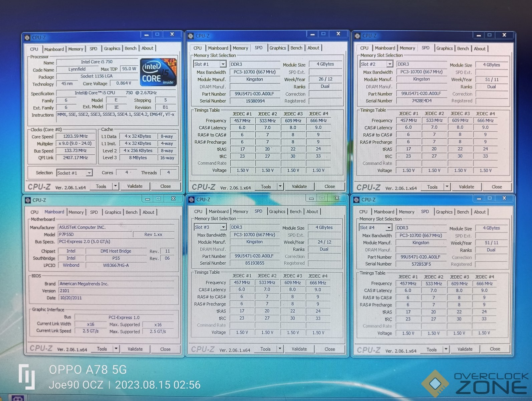
Task: Click the Max TDP value 95.0 W
Action: [129, 69]
